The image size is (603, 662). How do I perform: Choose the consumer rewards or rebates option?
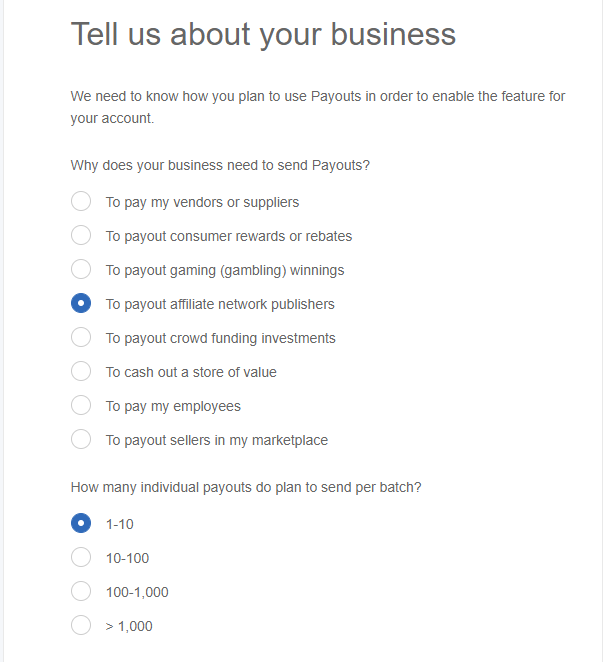81,236
